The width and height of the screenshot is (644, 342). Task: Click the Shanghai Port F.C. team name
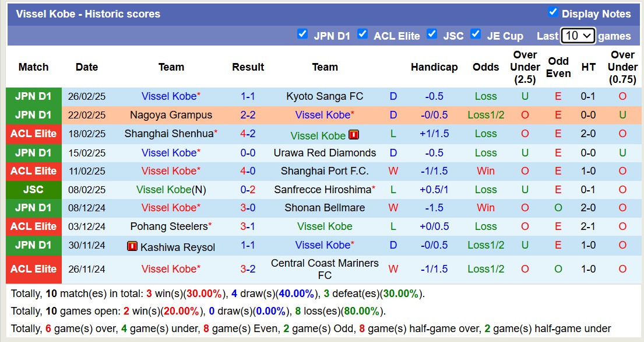325,171
